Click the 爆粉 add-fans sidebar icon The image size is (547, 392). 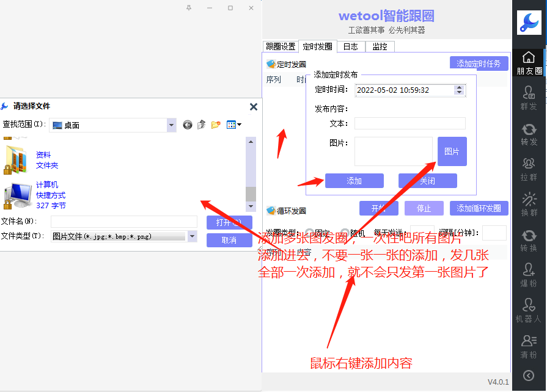529,276
